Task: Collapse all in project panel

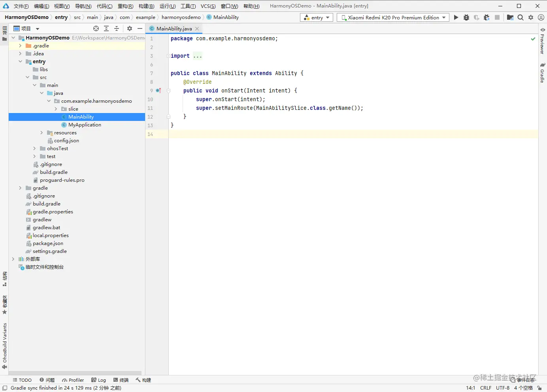Action: click(117, 28)
